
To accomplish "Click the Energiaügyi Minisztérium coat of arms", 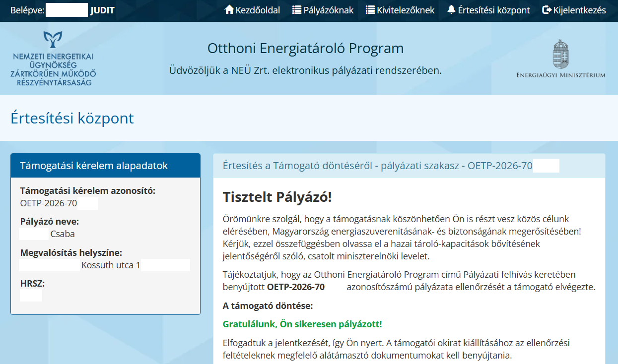I will tap(560, 55).
